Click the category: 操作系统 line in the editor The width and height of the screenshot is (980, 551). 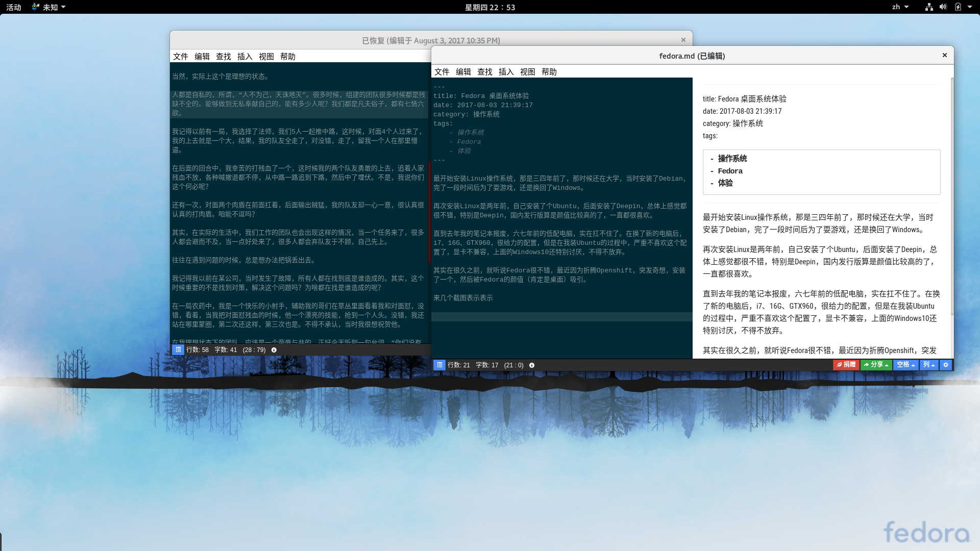point(467,114)
